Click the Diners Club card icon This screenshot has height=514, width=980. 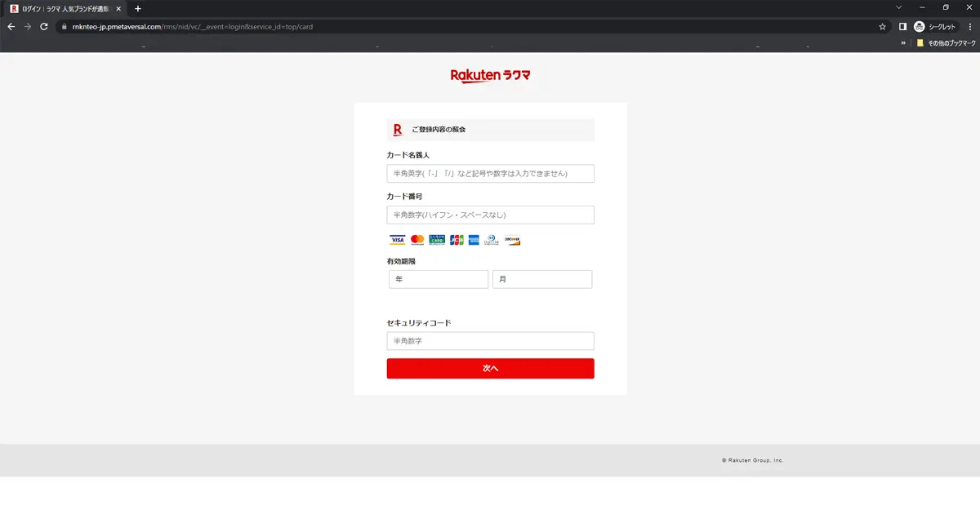pyautogui.click(x=492, y=239)
